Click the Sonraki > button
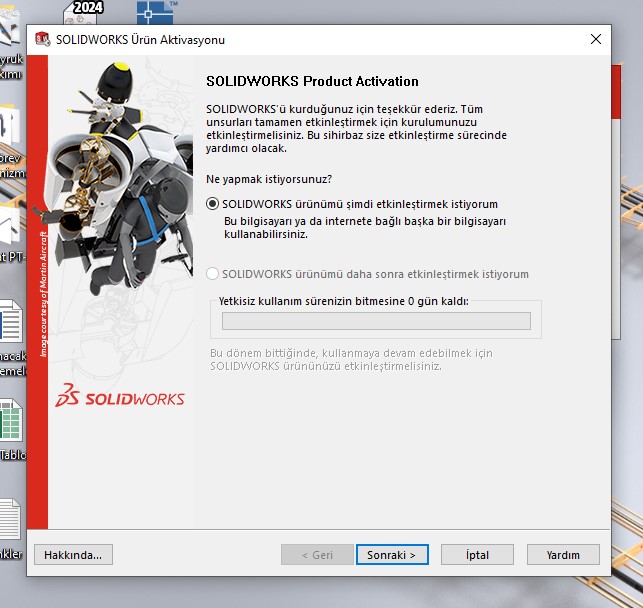The height and width of the screenshot is (608, 643). (x=392, y=555)
